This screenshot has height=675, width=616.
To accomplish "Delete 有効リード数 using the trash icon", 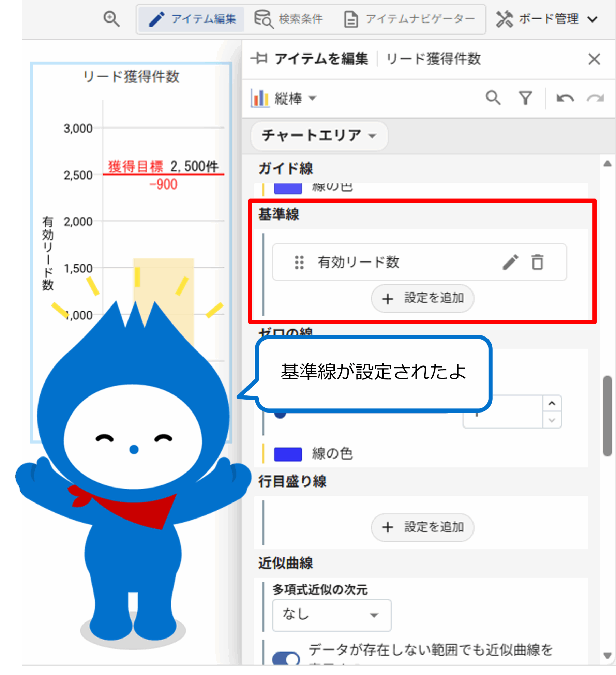I will [x=538, y=262].
